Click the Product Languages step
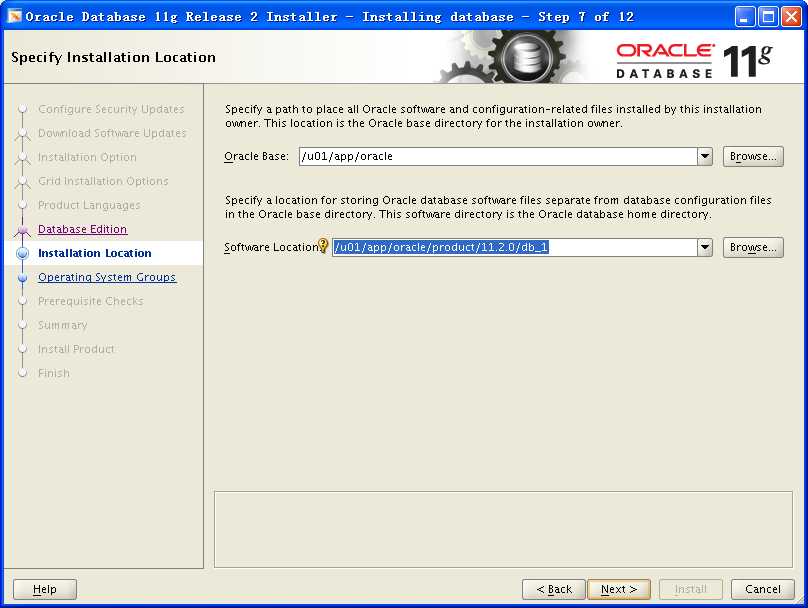The height and width of the screenshot is (608, 808). point(89,205)
